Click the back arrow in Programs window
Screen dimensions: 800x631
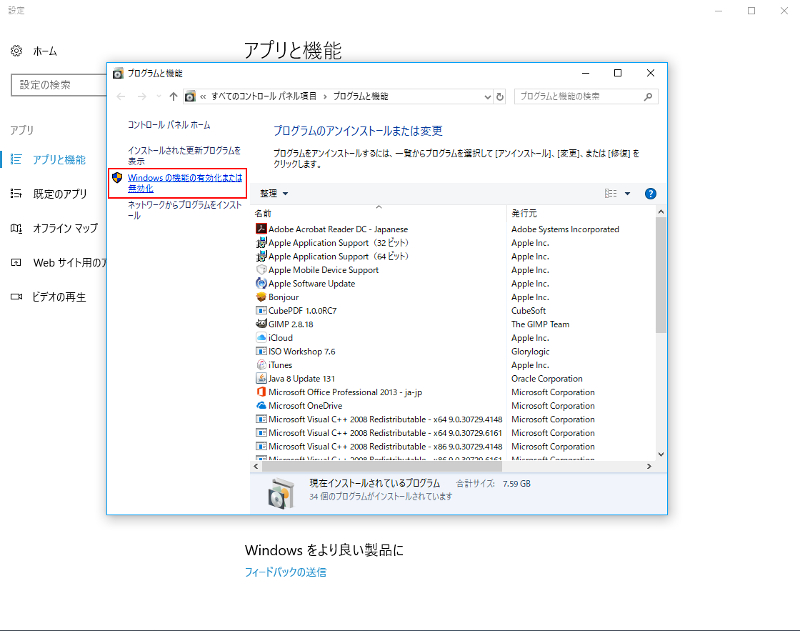click(x=121, y=96)
